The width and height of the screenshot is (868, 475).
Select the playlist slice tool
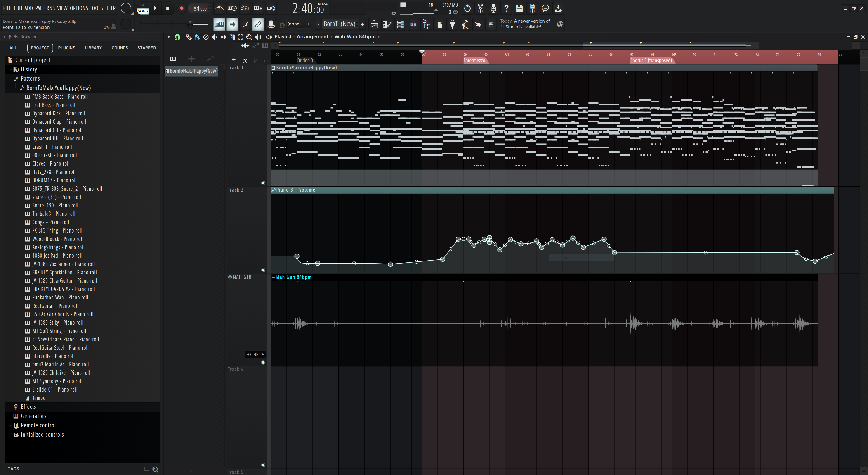[x=232, y=37]
